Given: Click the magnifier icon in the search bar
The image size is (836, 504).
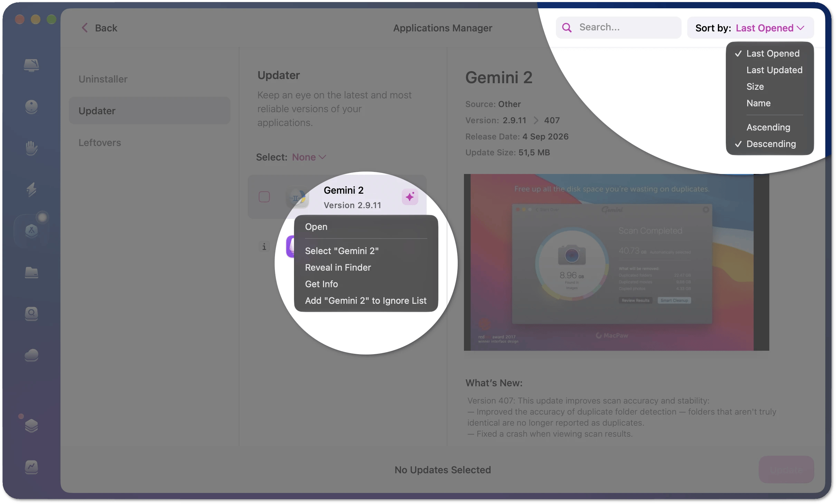Looking at the screenshot, I should (567, 28).
